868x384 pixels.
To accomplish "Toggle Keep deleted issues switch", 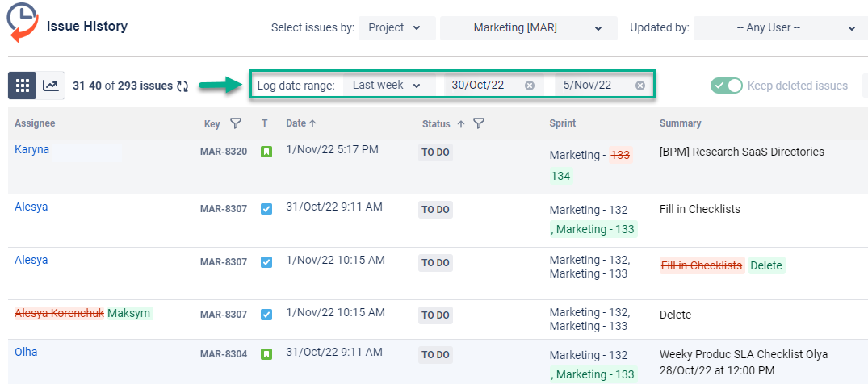I will [x=726, y=86].
